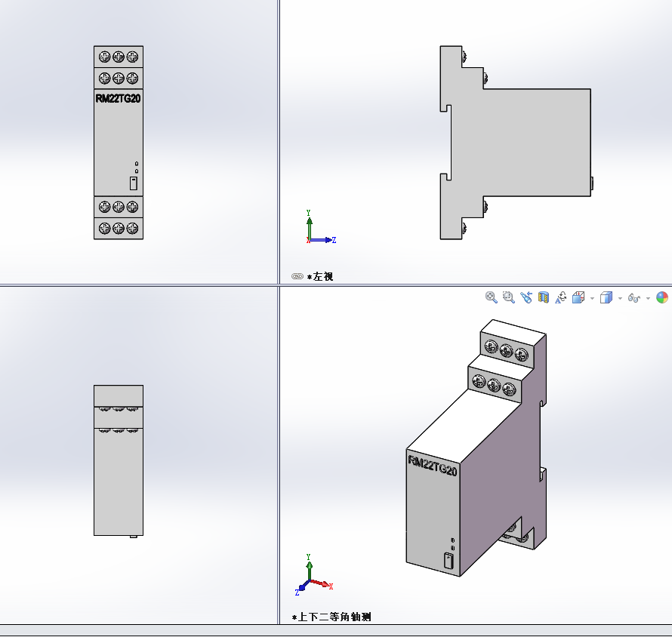672x637 pixels.
Task: Click the Display Style shaded cube icon
Action: (606, 297)
